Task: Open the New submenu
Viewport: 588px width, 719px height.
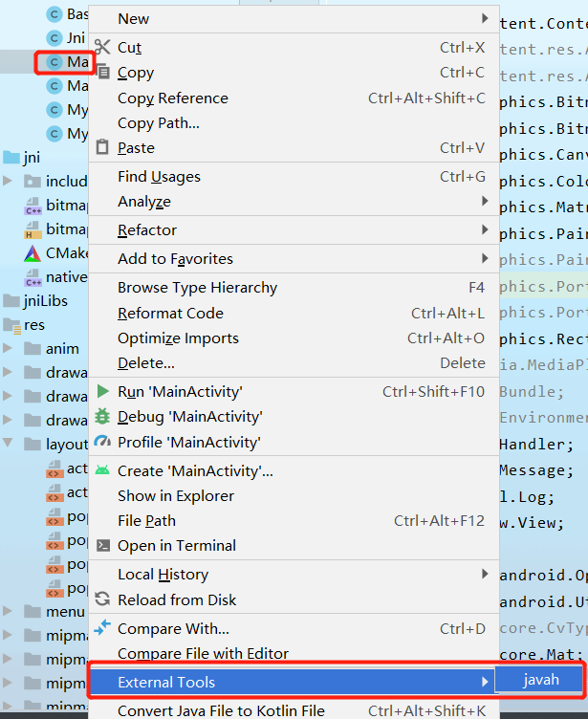Action: (x=294, y=19)
